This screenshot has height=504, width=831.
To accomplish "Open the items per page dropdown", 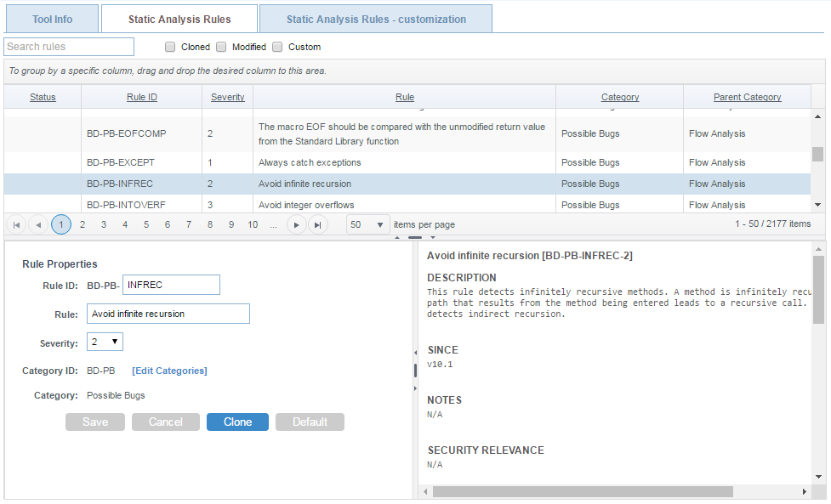I will [x=368, y=224].
